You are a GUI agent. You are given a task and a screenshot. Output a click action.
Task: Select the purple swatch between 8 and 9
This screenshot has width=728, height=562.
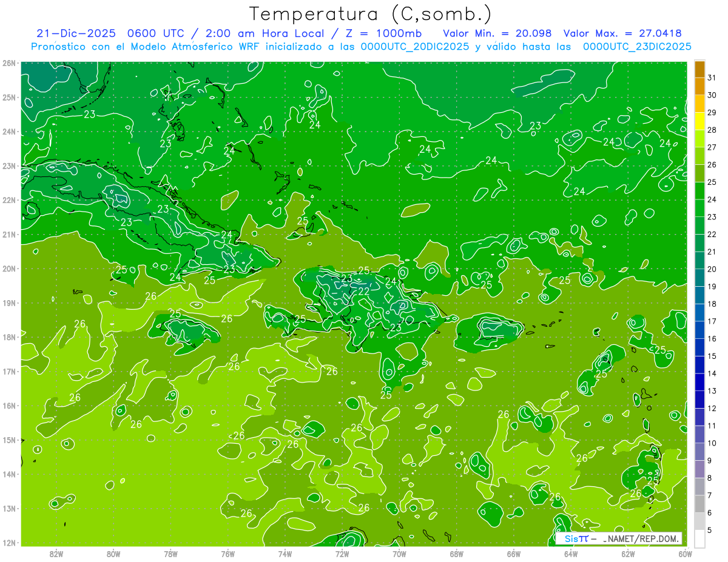click(x=699, y=469)
